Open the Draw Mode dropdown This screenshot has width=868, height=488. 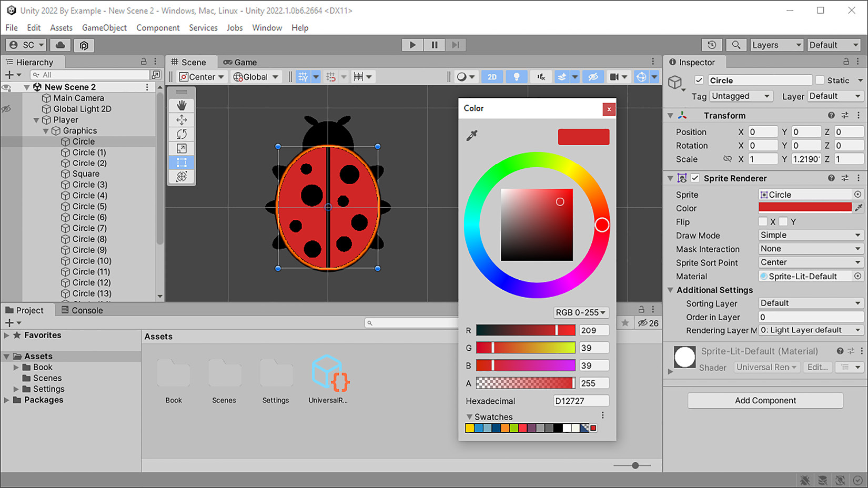click(x=810, y=235)
